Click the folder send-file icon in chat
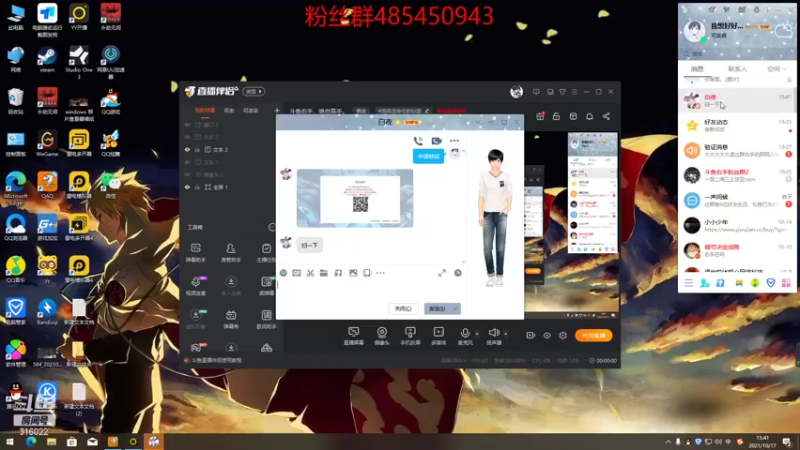This screenshot has width=800, height=450. (324, 273)
